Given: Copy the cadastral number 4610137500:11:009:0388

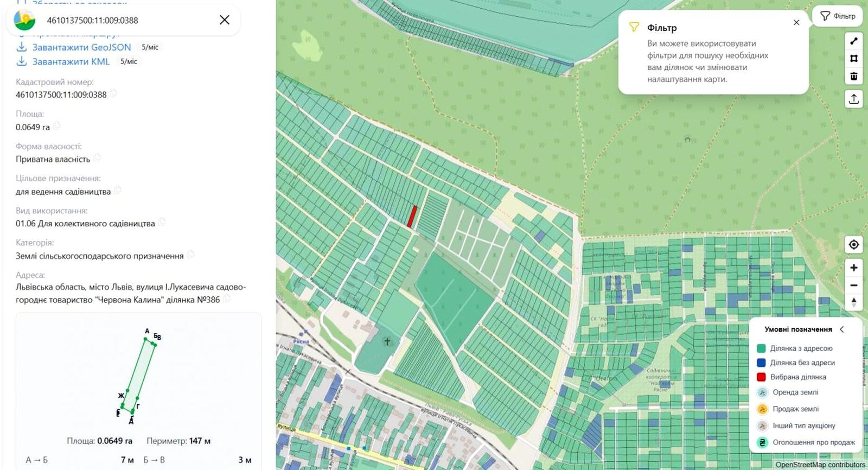Looking at the screenshot, I should click(113, 93).
